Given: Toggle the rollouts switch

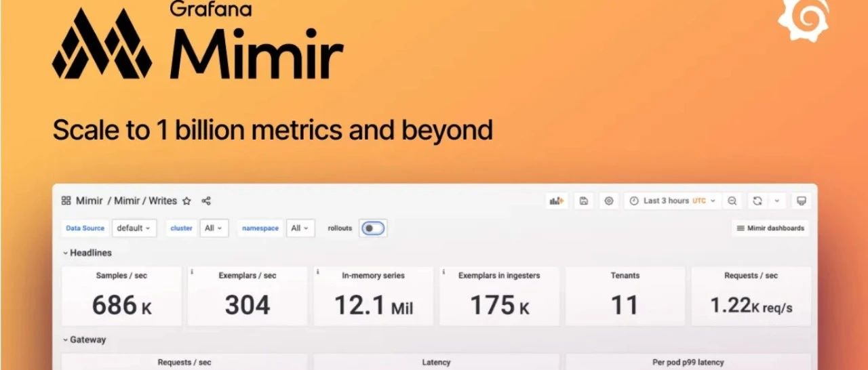Looking at the screenshot, I should pyautogui.click(x=373, y=228).
